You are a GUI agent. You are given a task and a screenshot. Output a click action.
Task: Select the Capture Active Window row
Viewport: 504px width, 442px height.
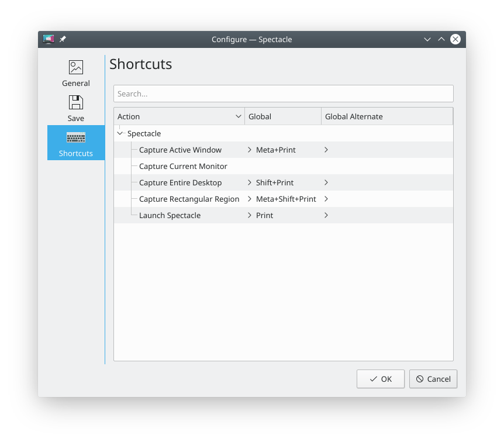point(284,150)
